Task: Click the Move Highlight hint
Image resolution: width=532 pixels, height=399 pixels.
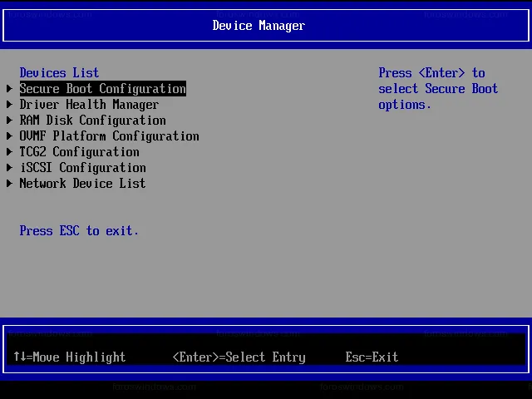Action: 70,357
